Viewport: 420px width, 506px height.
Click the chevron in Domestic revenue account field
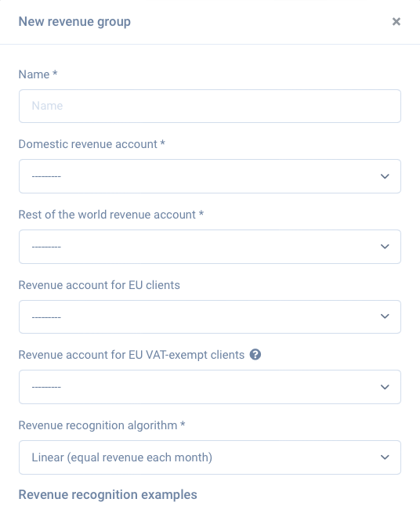(x=385, y=176)
